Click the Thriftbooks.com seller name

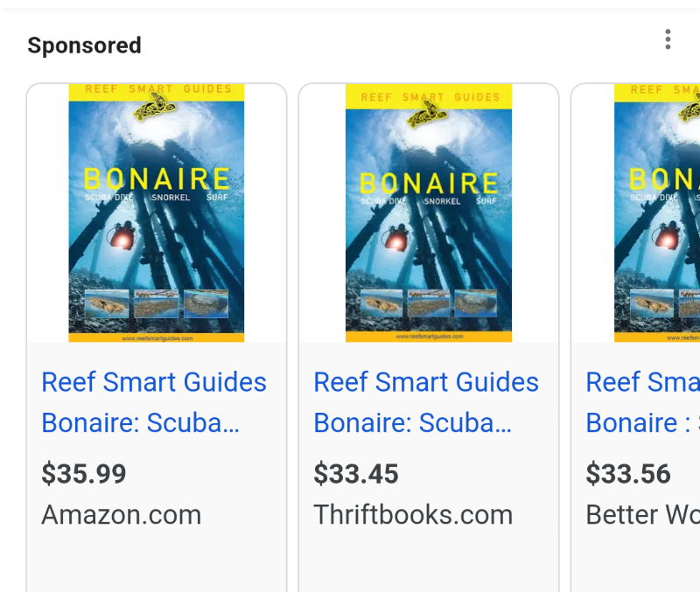[x=413, y=515]
